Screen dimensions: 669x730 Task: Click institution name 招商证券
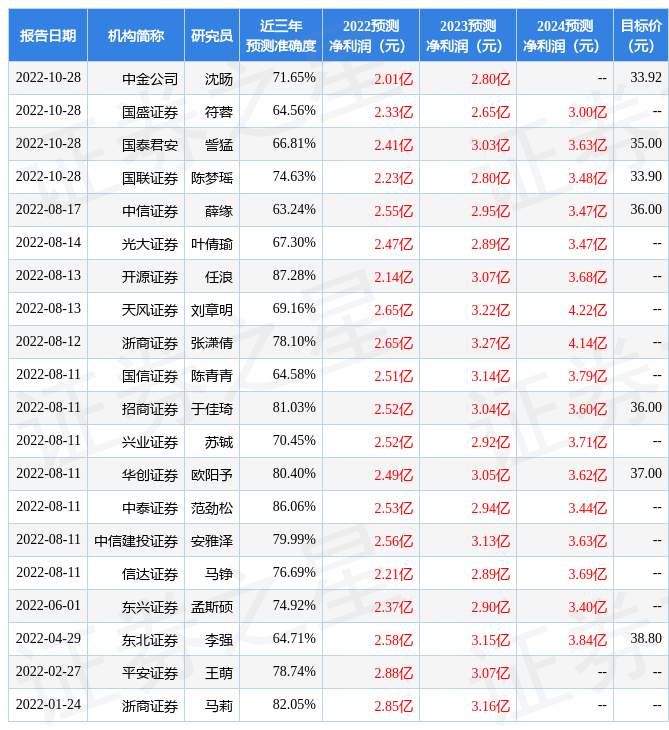click(x=150, y=409)
